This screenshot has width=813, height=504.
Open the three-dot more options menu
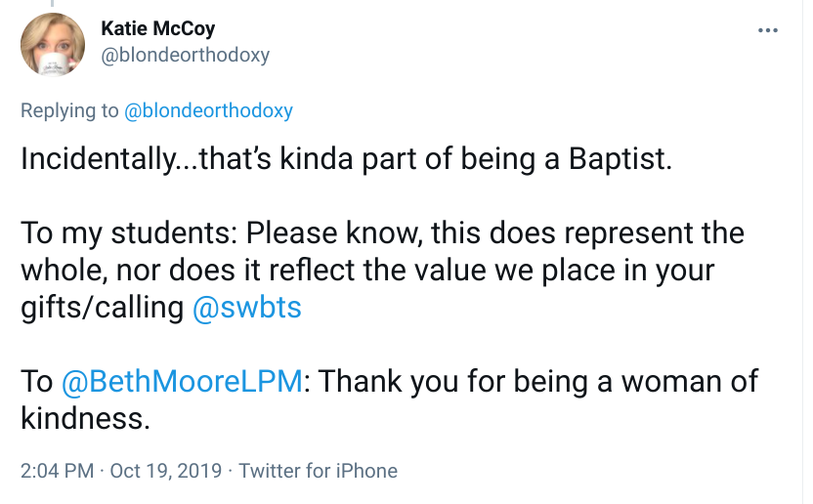coord(768,30)
